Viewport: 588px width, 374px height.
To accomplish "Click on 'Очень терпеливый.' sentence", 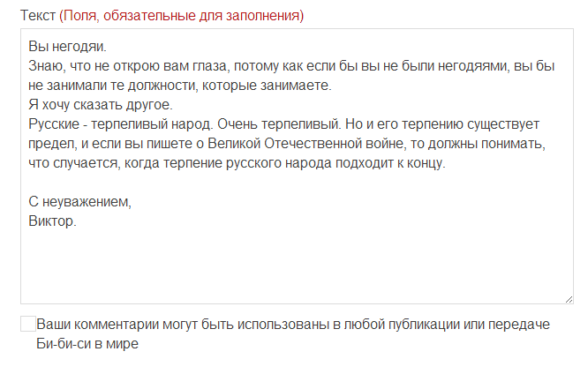I will click(279, 124).
